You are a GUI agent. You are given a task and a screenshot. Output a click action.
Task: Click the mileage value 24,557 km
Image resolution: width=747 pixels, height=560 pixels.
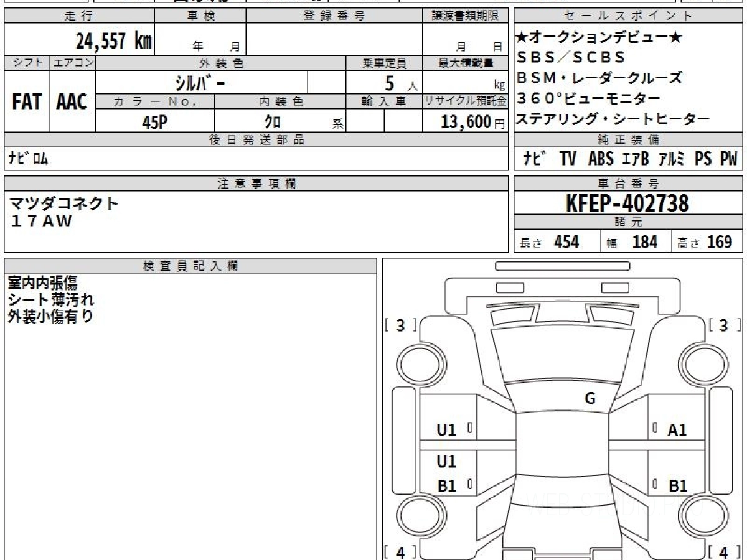(x=113, y=40)
